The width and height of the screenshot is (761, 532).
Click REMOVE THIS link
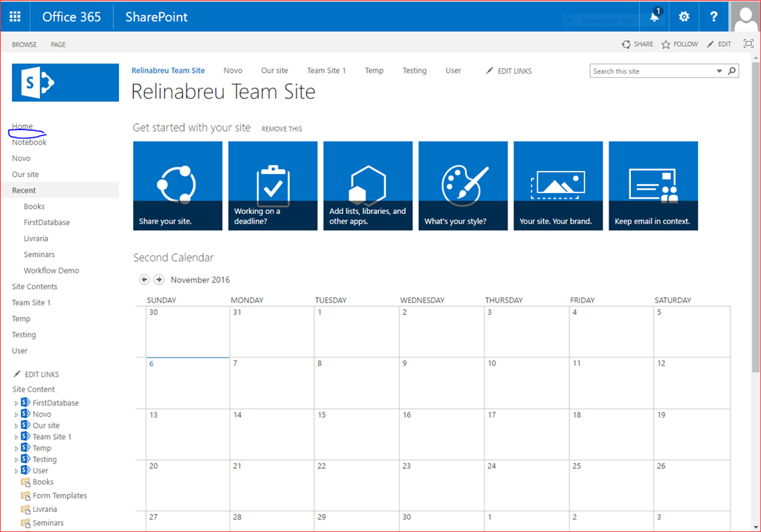pos(282,129)
